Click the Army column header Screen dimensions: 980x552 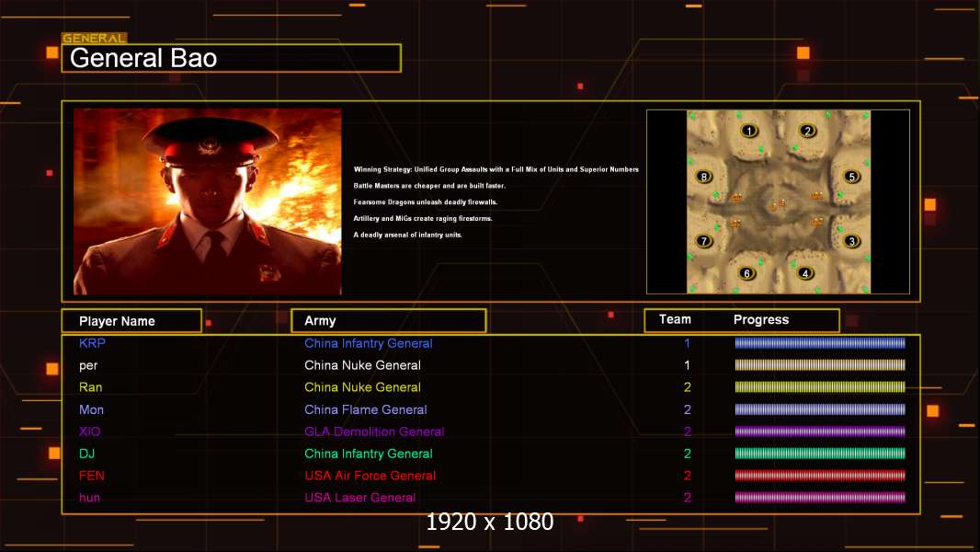(x=388, y=321)
